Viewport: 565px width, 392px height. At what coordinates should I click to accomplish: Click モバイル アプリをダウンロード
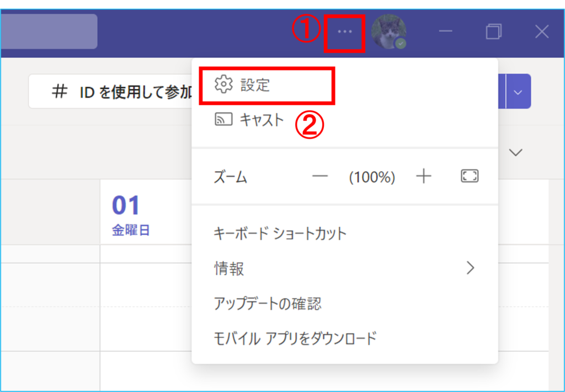(x=295, y=337)
